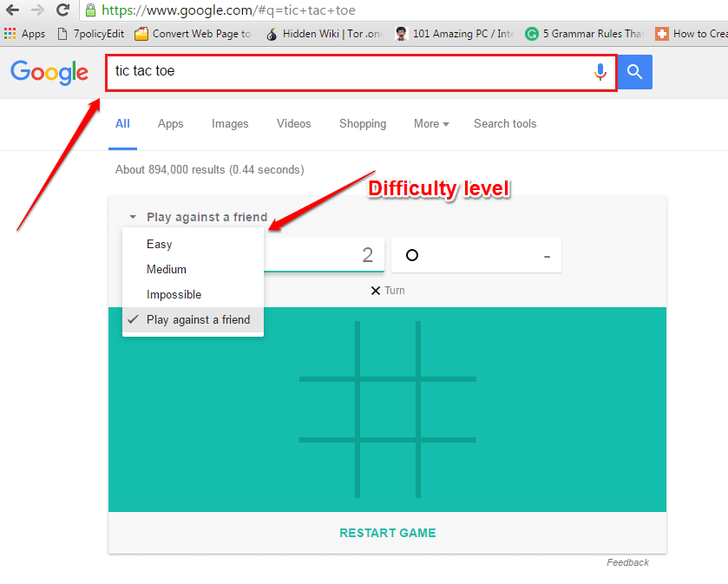Reload the page with the refresh icon
The width and height of the screenshot is (728, 584).
[x=62, y=10]
